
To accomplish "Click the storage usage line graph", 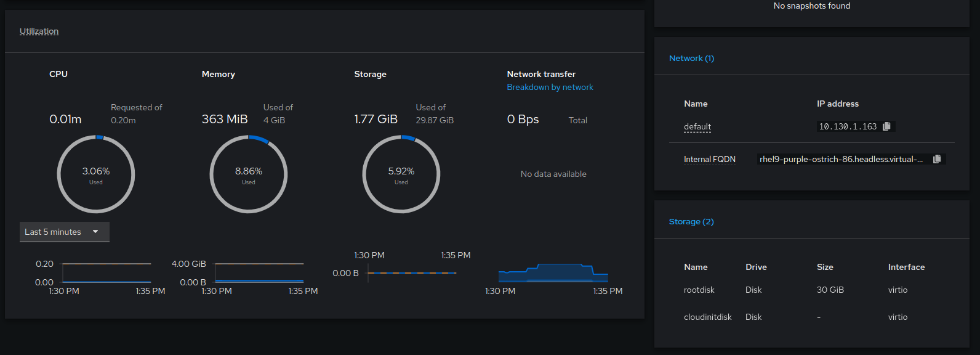I will tap(412, 272).
